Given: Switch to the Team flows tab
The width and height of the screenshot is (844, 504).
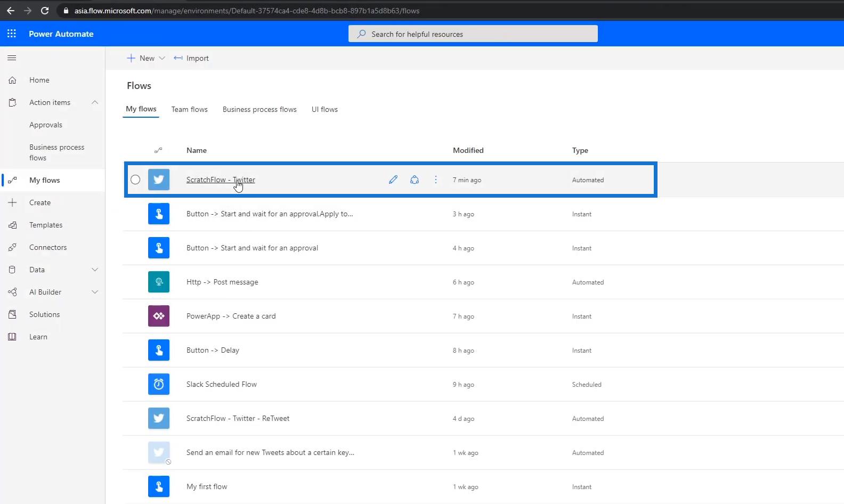Looking at the screenshot, I should coord(190,109).
